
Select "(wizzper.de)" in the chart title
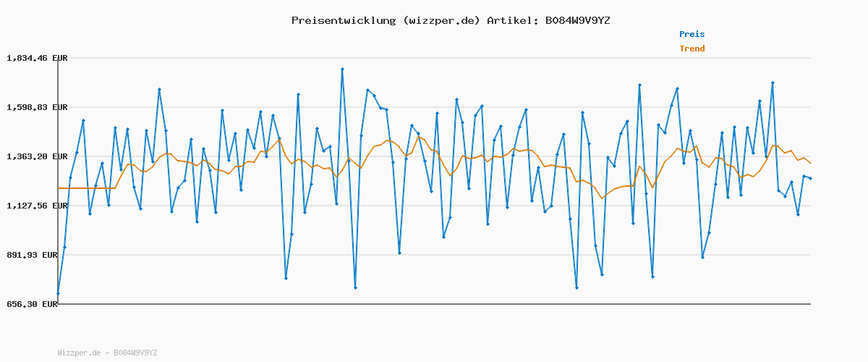pyautogui.click(x=441, y=20)
